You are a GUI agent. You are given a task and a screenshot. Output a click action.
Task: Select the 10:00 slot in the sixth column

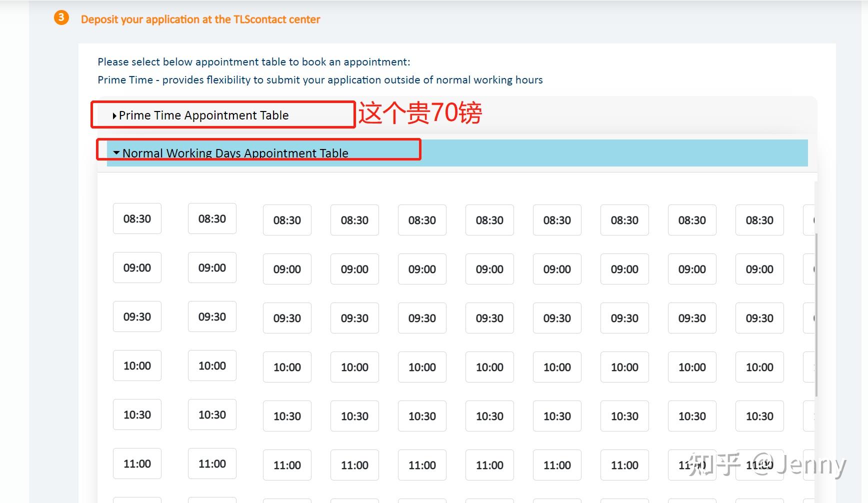(x=489, y=367)
